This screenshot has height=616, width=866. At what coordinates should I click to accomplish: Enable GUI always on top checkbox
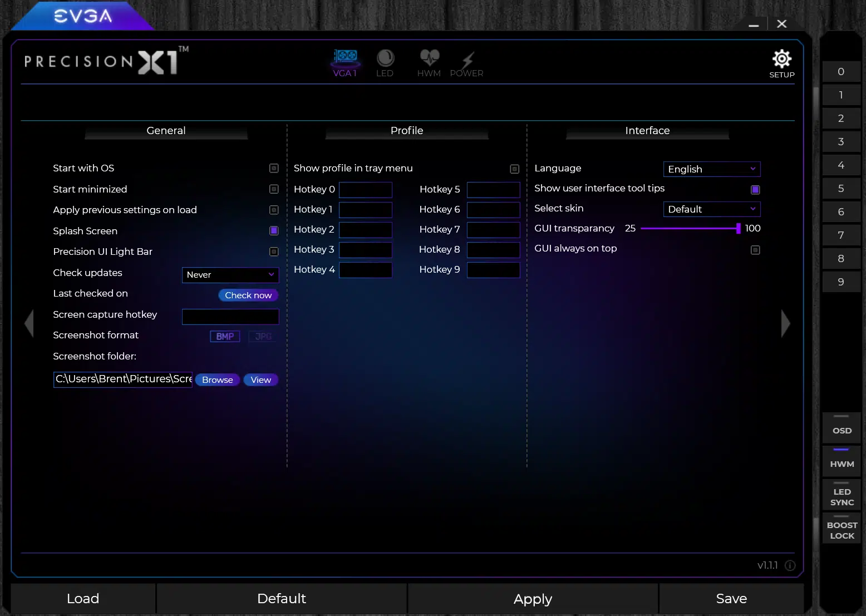pyautogui.click(x=755, y=250)
